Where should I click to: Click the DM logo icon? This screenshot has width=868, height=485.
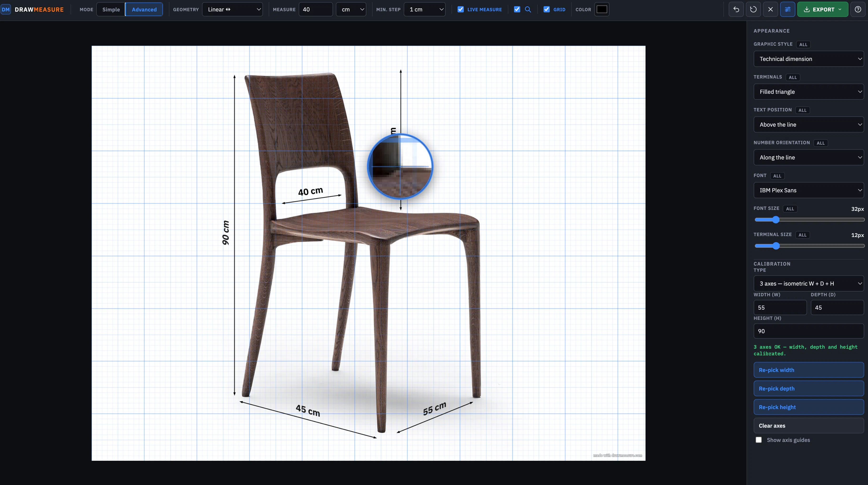click(x=6, y=10)
